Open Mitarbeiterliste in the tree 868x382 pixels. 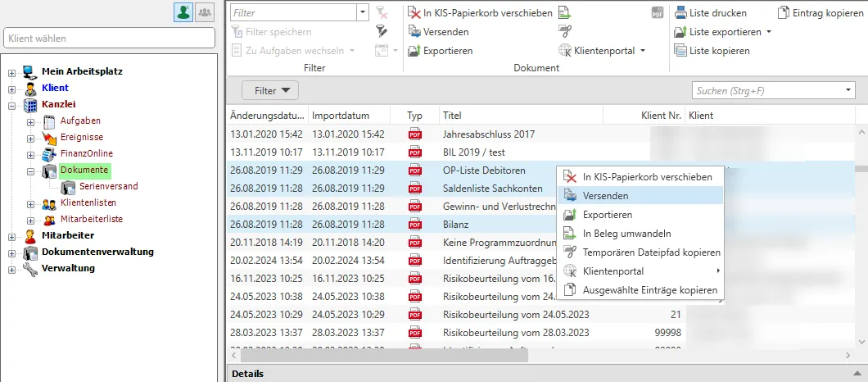[x=92, y=219]
